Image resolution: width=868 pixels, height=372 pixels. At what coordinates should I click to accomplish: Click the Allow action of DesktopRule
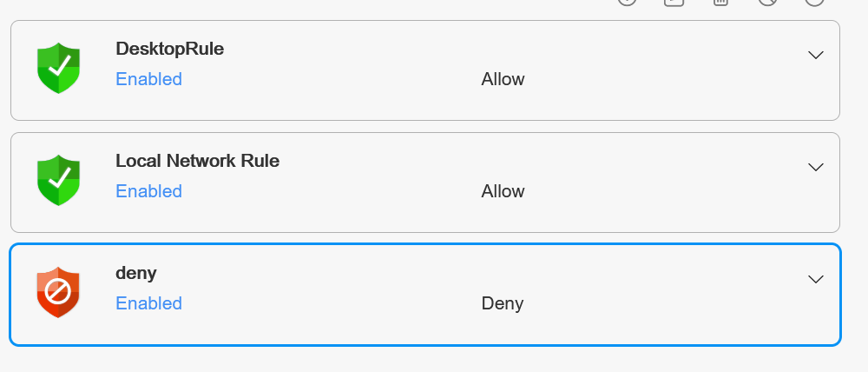[x=503, y=79]
